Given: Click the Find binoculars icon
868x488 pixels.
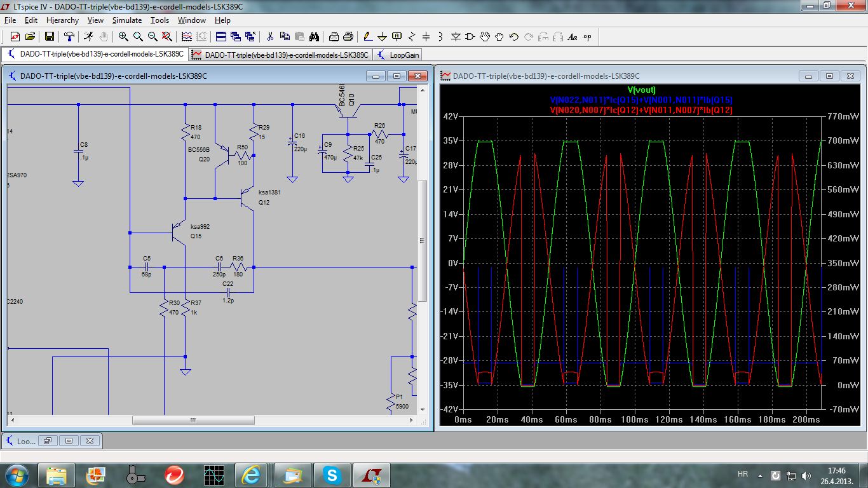Looking at the screenshot, I should (314, 36).
